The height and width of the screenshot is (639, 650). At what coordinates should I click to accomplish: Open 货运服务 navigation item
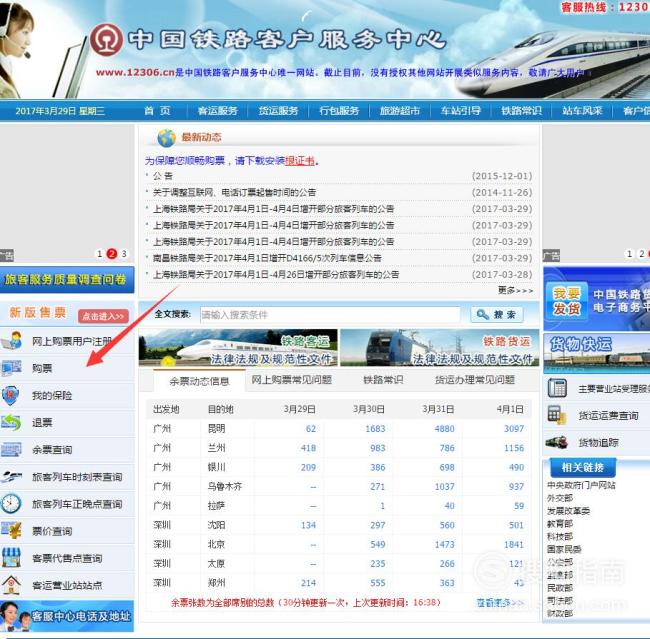(x=278, y=110)
